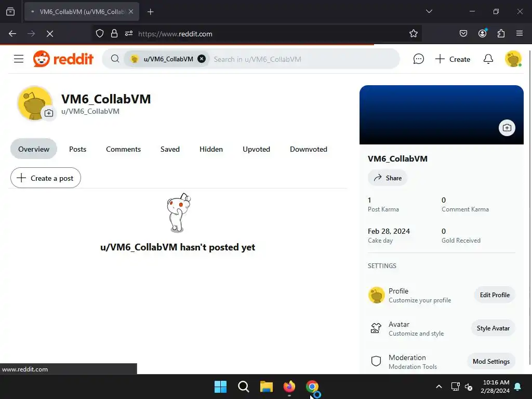532x399 pixels.
Task: Go to Reddit home via logo
Action: point(63,59)
